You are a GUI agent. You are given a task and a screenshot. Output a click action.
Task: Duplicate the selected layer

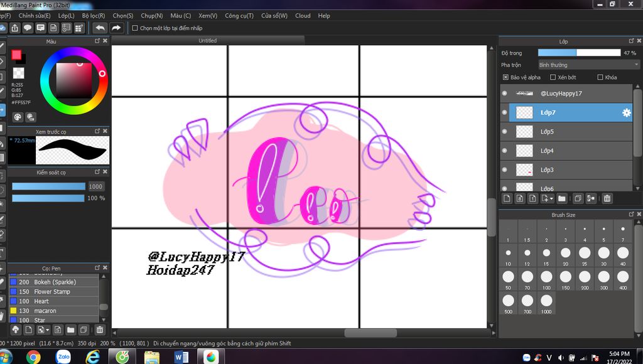(578, 198)
